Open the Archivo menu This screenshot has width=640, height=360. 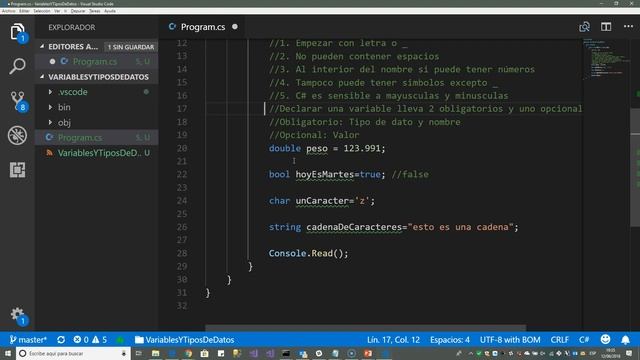[9, 11]
